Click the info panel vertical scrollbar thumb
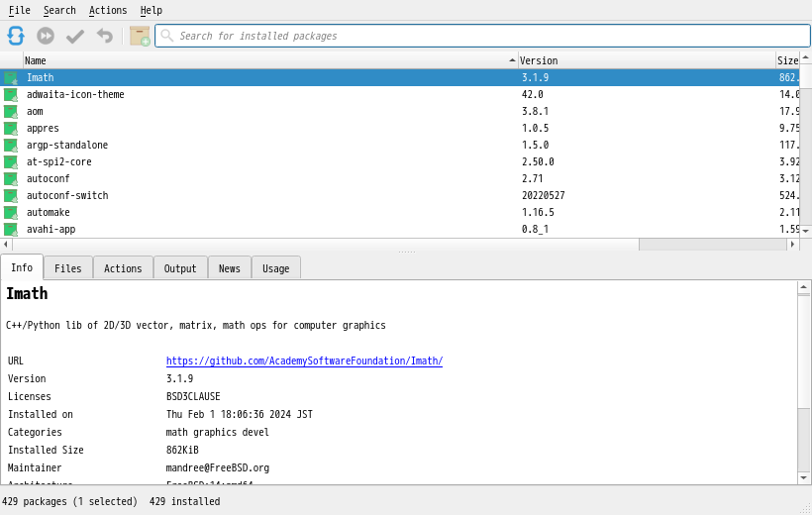This screenshot has width=812, height=515. [x=804, y=351]
